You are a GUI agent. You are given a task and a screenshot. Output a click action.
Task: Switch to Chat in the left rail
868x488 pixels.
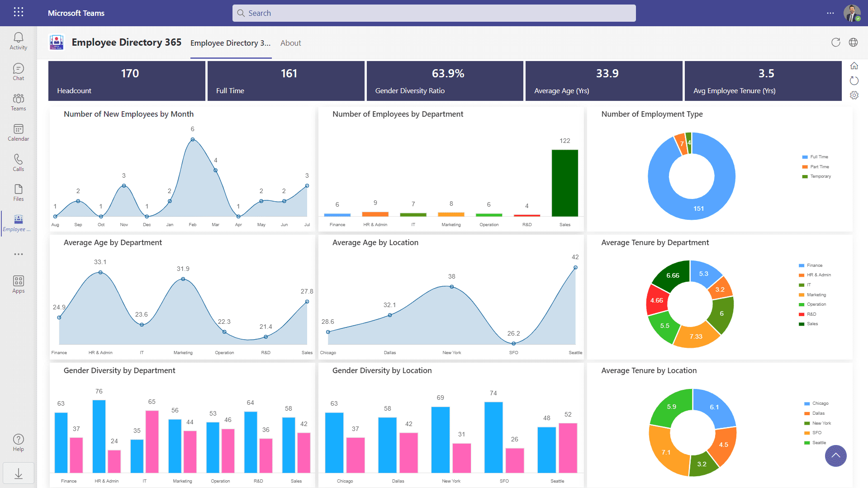click(18, 71)
